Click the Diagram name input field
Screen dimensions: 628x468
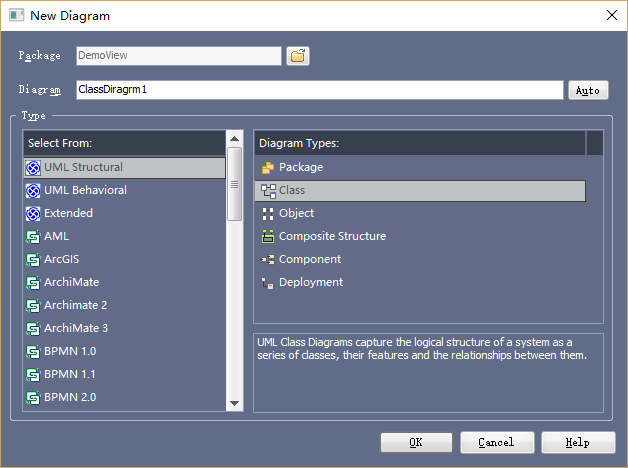click(x=320, y=90)
